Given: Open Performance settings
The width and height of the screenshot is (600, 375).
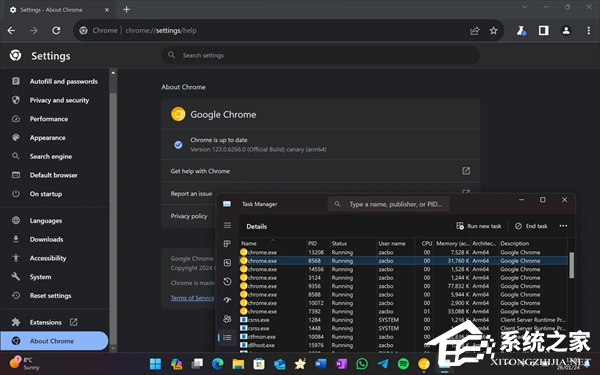Looking at the screenshot, I should tap(54, 119).
